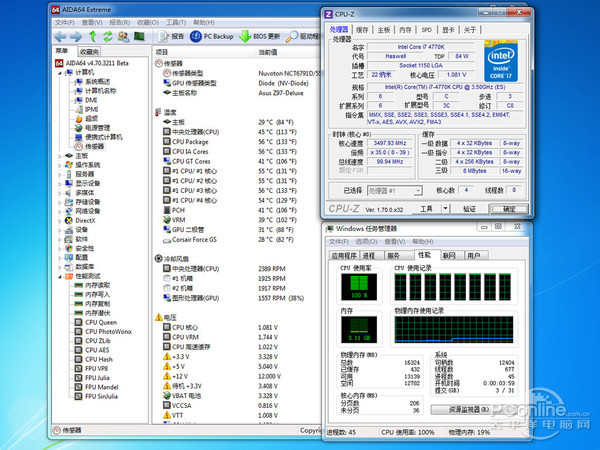Click the 确定 button in CPU-Z
The height and width of the screenshot is (450, 600).
pos(507,208)
